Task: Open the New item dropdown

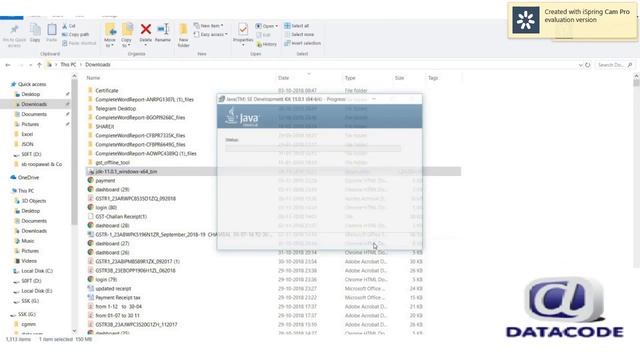Action: (208, 26)
